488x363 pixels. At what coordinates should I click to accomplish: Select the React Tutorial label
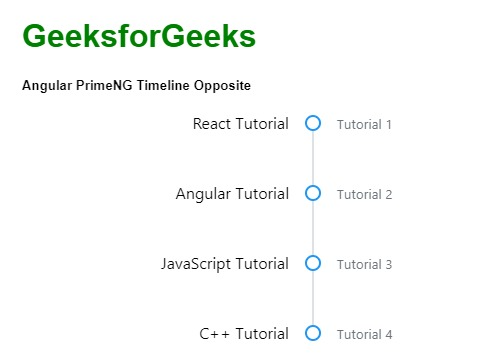(x=241, y=124)
